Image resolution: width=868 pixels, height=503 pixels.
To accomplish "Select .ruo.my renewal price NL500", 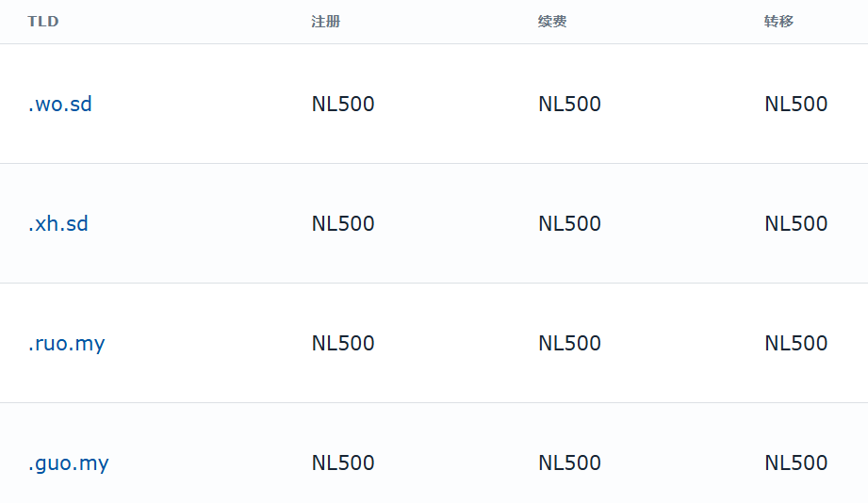I will pos(569,343).
